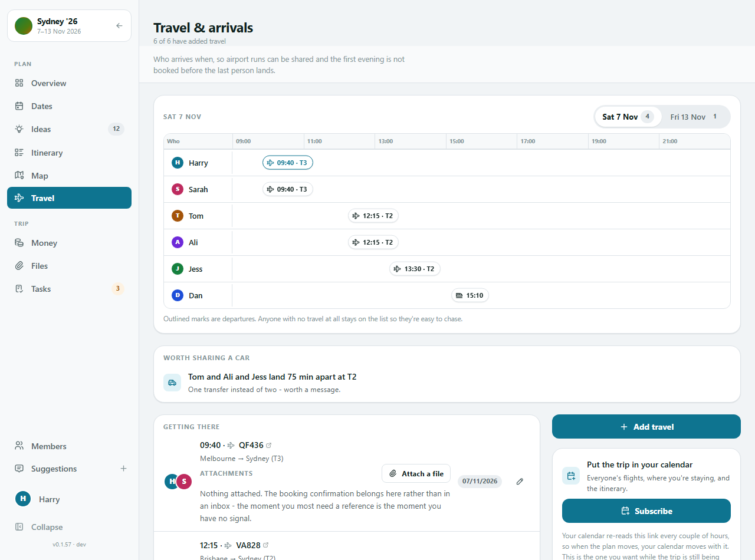The height and width of the screenshot is (560, 755).
Task: Select Tom's 12:15 T2 flight marker
Action: [373, 216]
